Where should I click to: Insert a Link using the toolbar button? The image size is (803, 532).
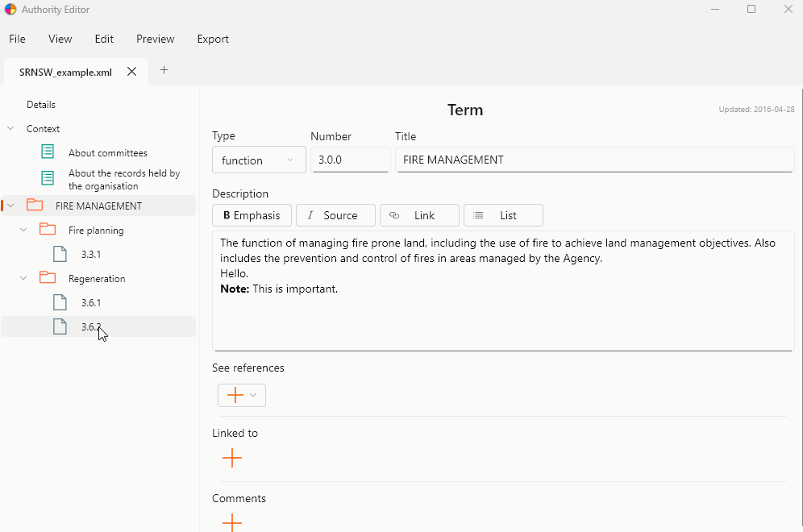tap(419, 215)
